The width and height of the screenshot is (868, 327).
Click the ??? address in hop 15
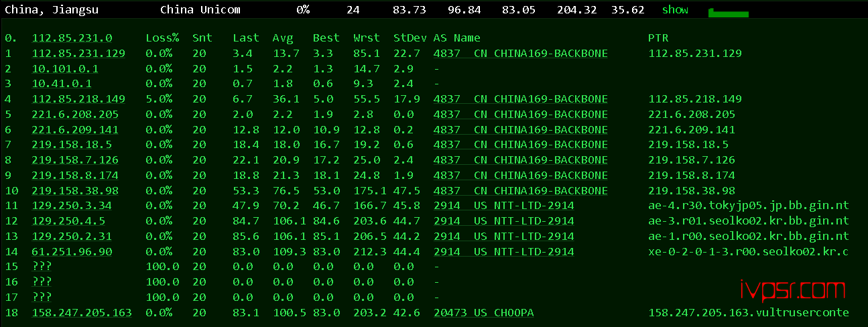tap(42, 267)
